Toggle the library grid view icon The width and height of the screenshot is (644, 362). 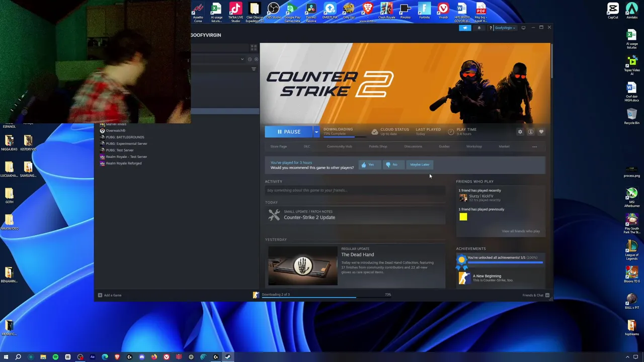(254, 48)
